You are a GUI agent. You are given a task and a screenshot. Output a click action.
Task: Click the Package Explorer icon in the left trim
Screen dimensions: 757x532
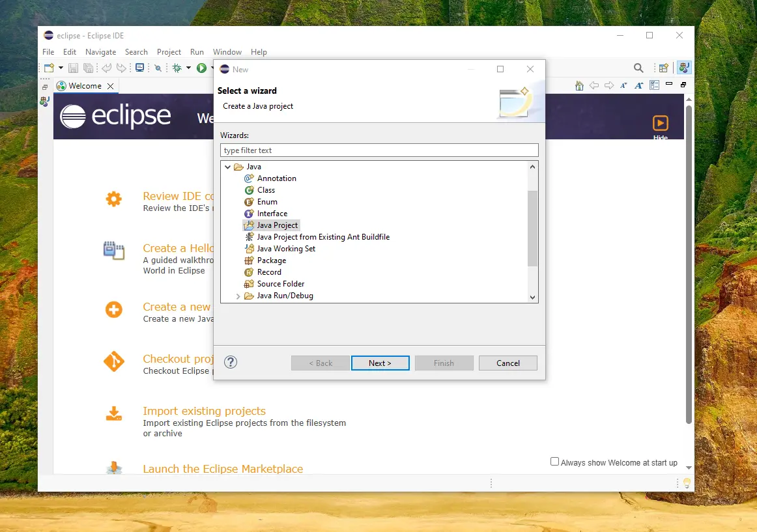click(44, 102)
